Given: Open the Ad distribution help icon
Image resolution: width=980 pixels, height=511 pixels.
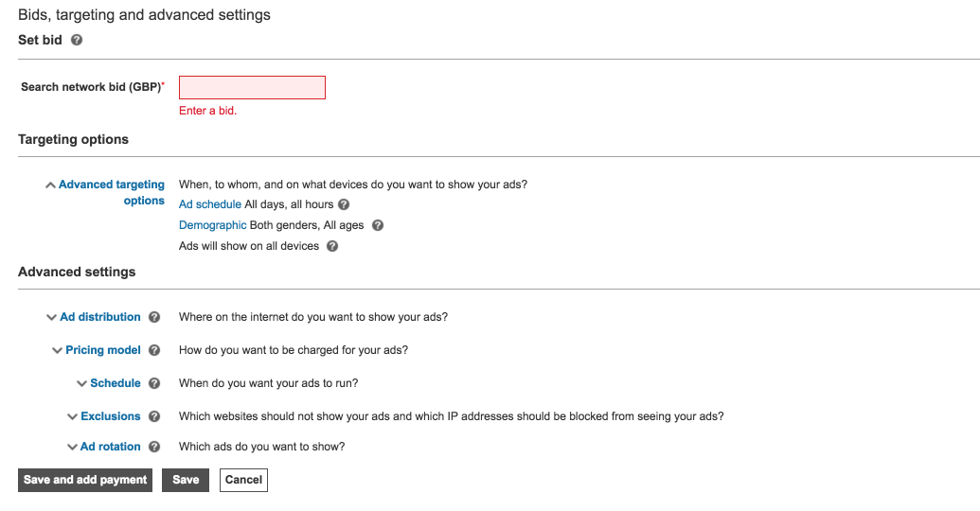Looking at the screenshot, I should point(154,317).
